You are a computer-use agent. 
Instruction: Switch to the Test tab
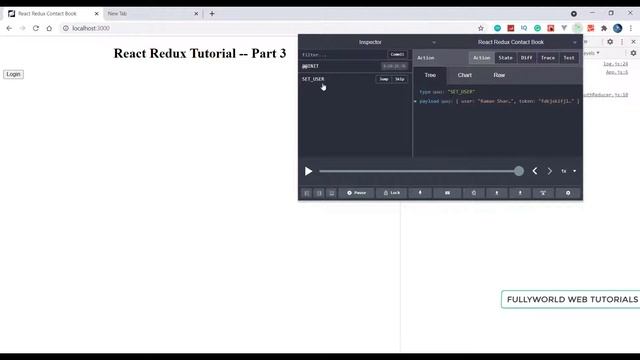coord(569,58)
